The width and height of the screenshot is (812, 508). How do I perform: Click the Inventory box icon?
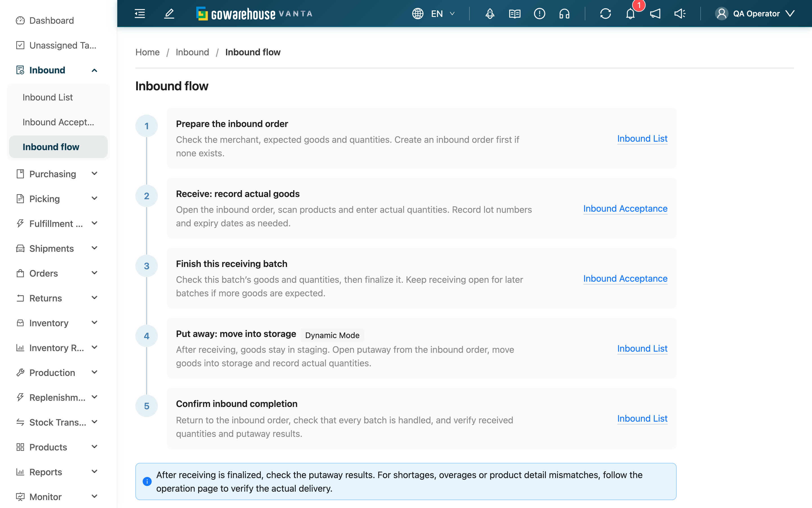coord(20,323)
